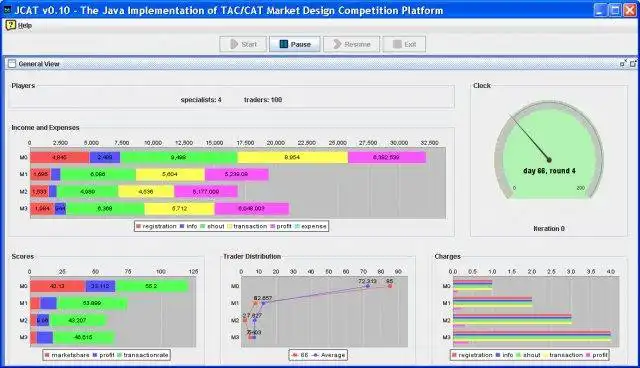
Task: Click 'specialists: 4' in Players panel
Action: click(201, 100)
